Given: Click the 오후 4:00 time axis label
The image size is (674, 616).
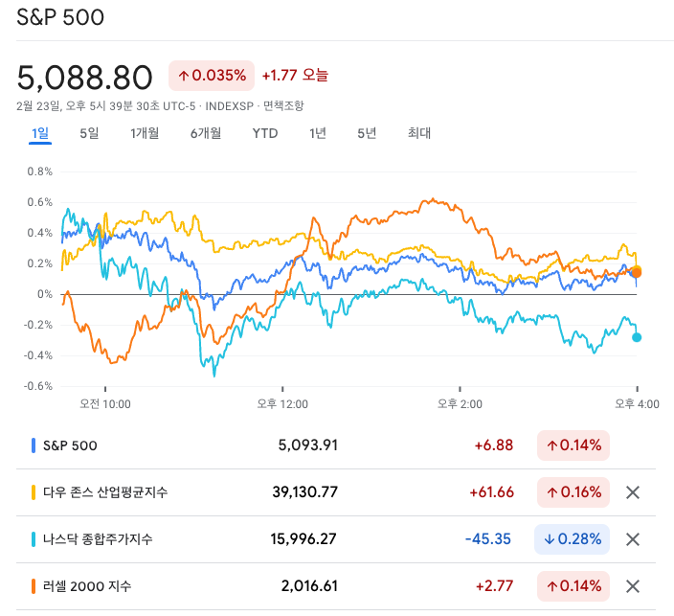Looking at the screenshot, I should (x=637, y=404).
